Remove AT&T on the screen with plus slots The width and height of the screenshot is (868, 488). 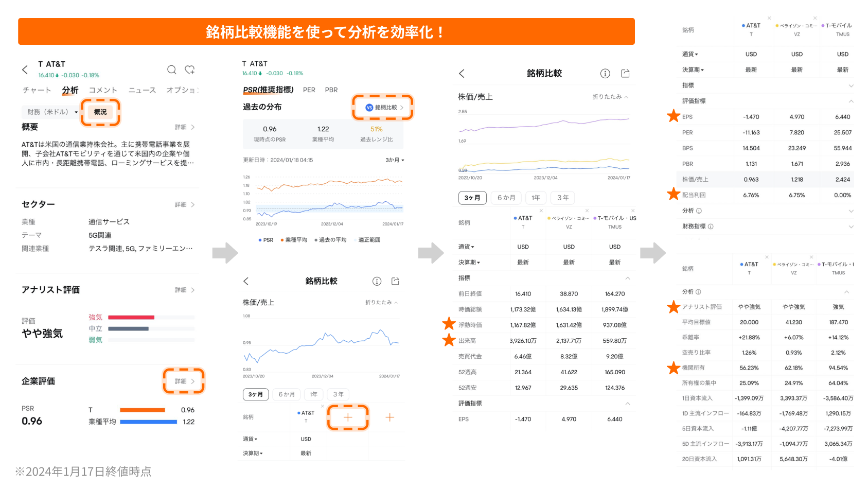point(323,407)
